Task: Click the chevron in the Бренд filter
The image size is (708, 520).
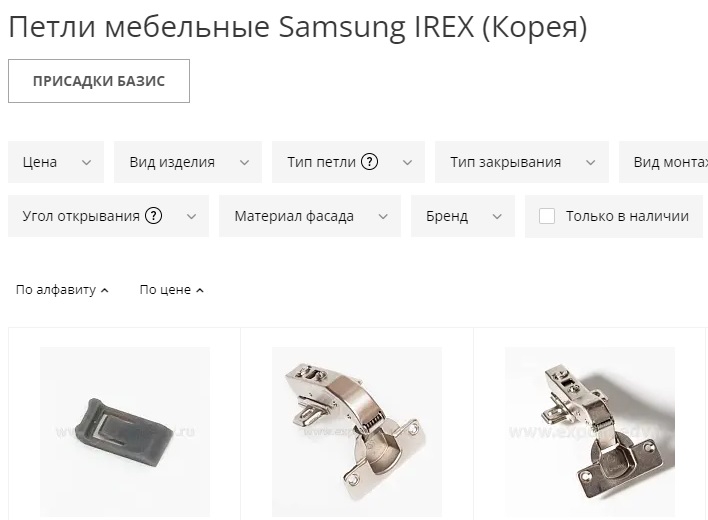Action: 497,217
